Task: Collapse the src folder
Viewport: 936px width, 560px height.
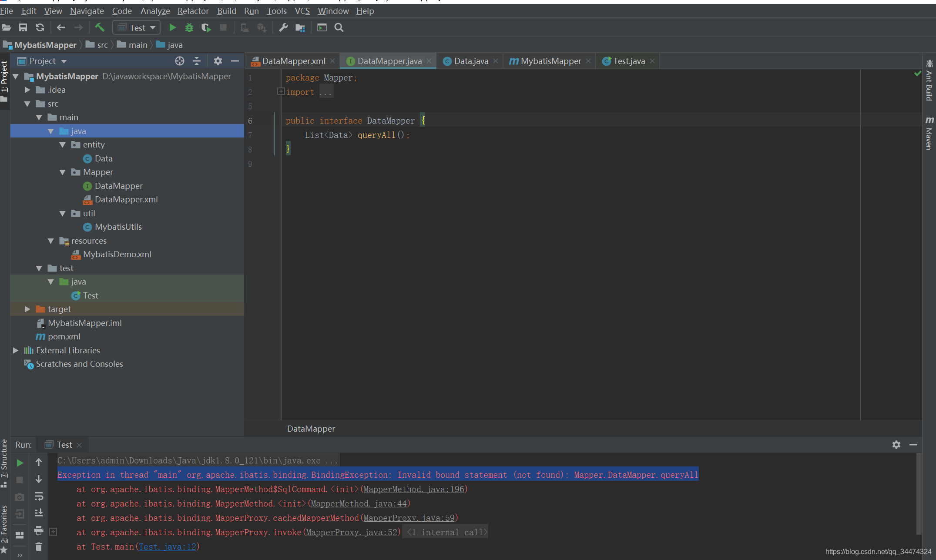Action: pyautogui.click(x=27, y=104)
